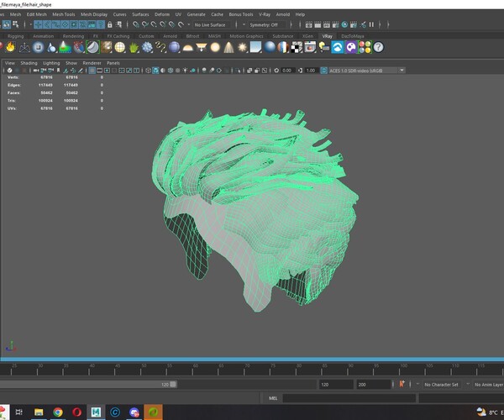Click the range slider handle at 120
The width and height of the screenshot is (504, 420).
point(173,385)
